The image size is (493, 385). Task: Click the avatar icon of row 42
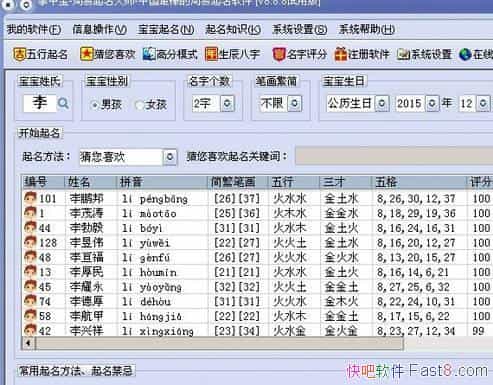point(30,330)
